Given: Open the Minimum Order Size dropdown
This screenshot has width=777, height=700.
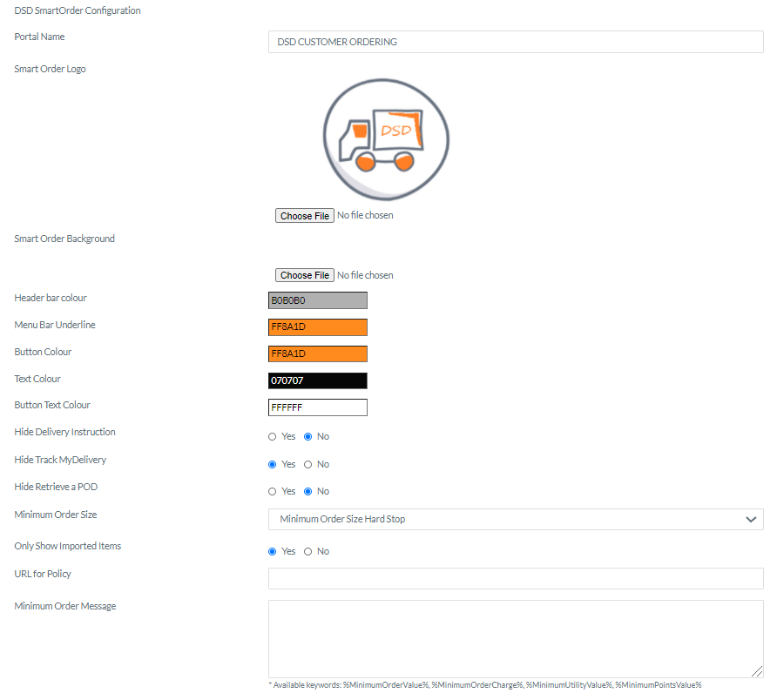Looking at the screenshot, I should click(516, 519).
